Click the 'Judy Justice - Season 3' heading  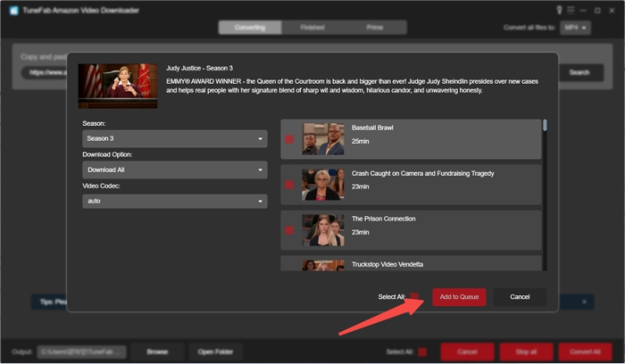[x=199, y=68]
